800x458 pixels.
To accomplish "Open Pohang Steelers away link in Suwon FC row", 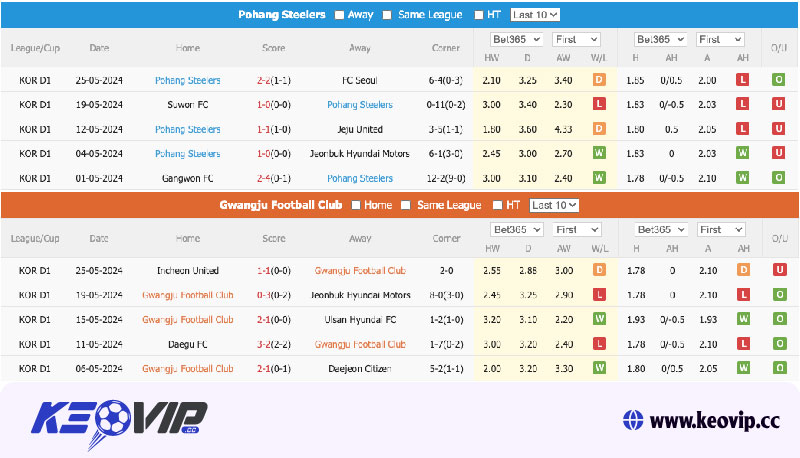I will click(x=360, y=105).
